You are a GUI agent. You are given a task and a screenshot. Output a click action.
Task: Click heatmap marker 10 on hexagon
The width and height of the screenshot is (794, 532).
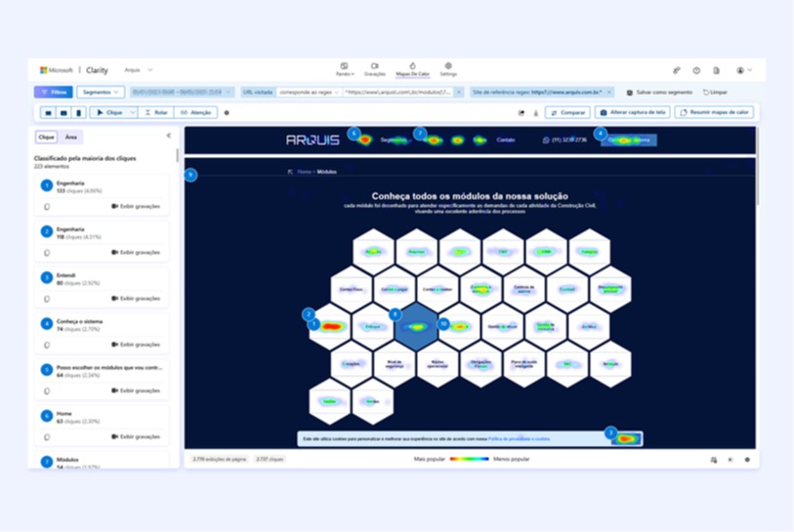tap(443, 323)
